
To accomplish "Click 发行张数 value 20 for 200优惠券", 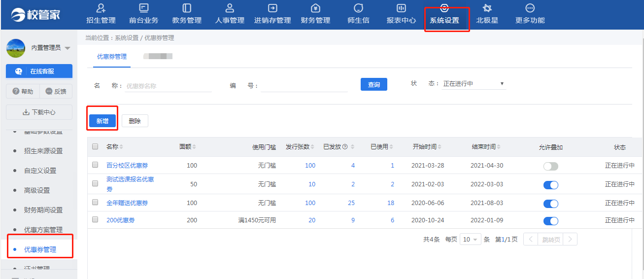I will tap(312, 220).
